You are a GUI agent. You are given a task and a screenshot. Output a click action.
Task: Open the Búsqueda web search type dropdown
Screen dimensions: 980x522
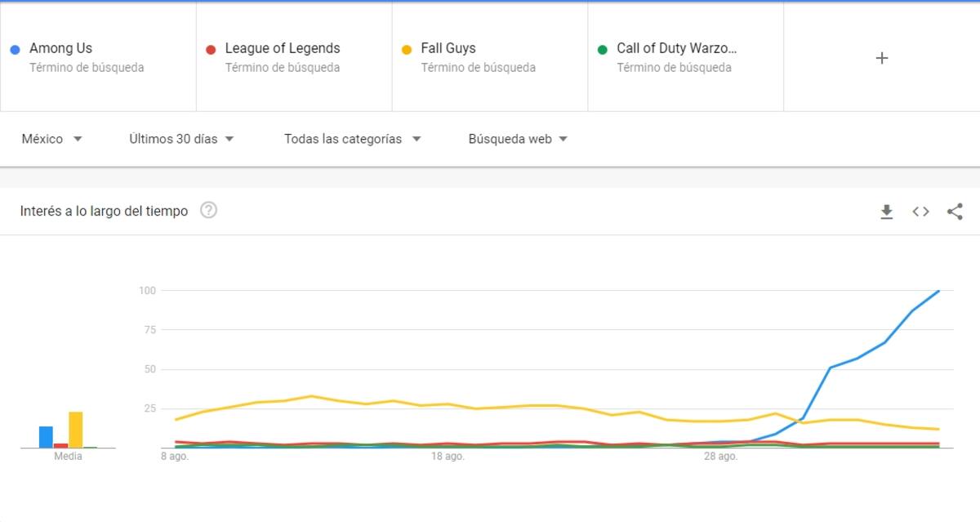pyautogui.click(x=518, y=139)
